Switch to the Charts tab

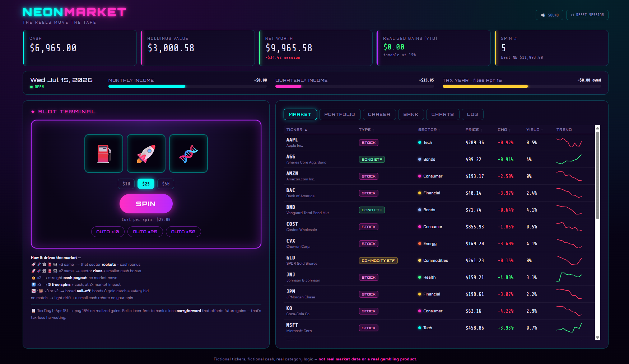[443, 114]
